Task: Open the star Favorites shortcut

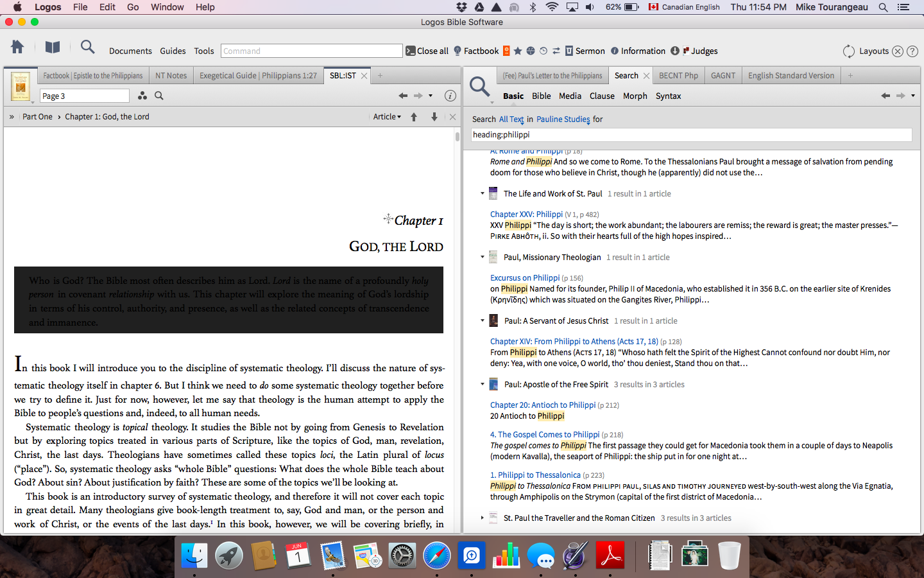Action: [518, 51]
